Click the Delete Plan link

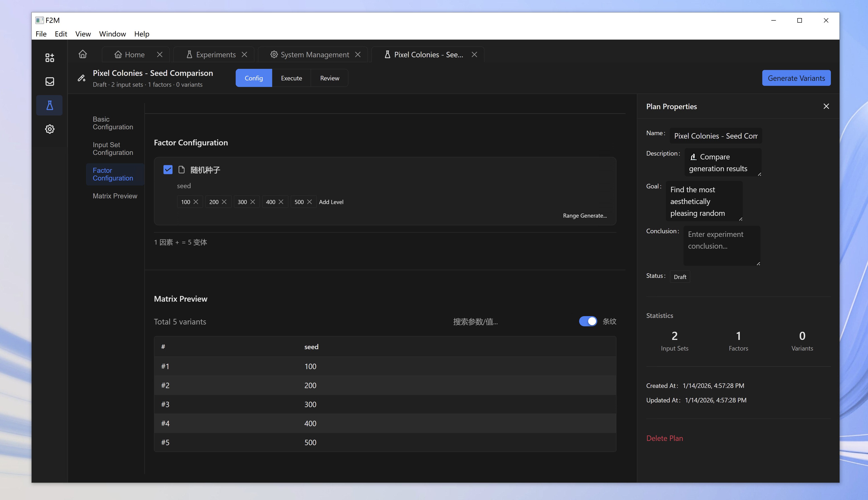coord(664,438)
